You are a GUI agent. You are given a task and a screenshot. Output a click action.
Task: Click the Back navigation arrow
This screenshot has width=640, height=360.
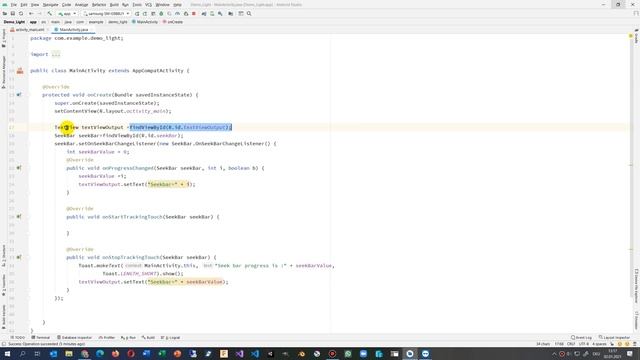click(31, 13)
